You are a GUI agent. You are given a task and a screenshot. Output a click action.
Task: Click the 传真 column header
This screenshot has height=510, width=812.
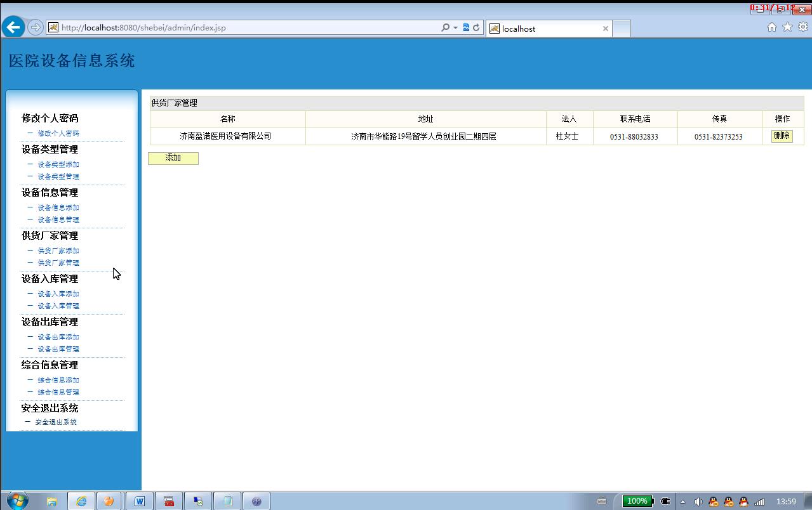(x=719, y=119)
